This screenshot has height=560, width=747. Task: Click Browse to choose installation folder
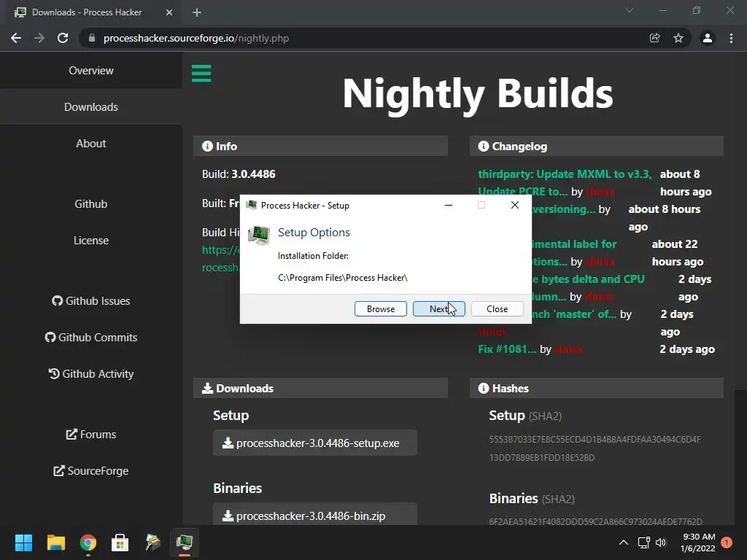381,308
